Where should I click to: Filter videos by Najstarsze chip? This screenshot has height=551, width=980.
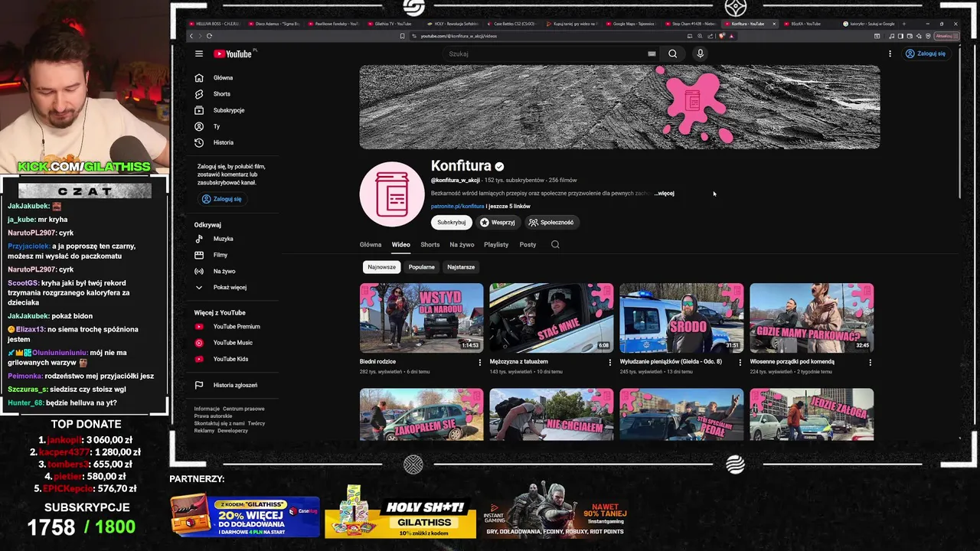(461, 267)
